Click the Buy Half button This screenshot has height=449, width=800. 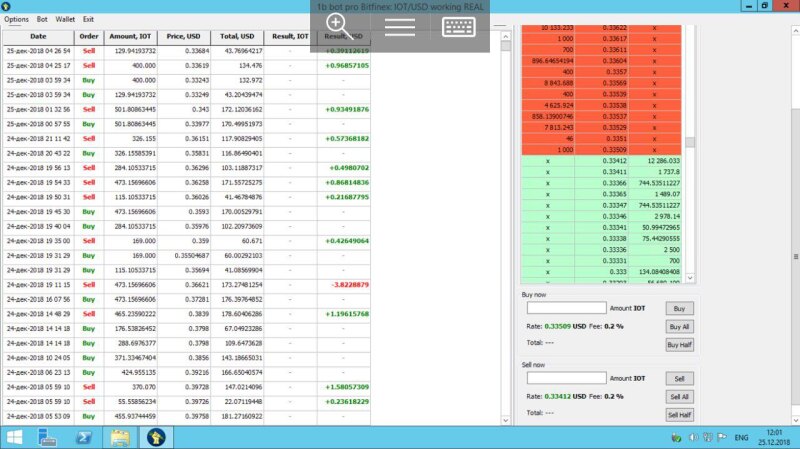pyautogui.click(x=679, y=345)
